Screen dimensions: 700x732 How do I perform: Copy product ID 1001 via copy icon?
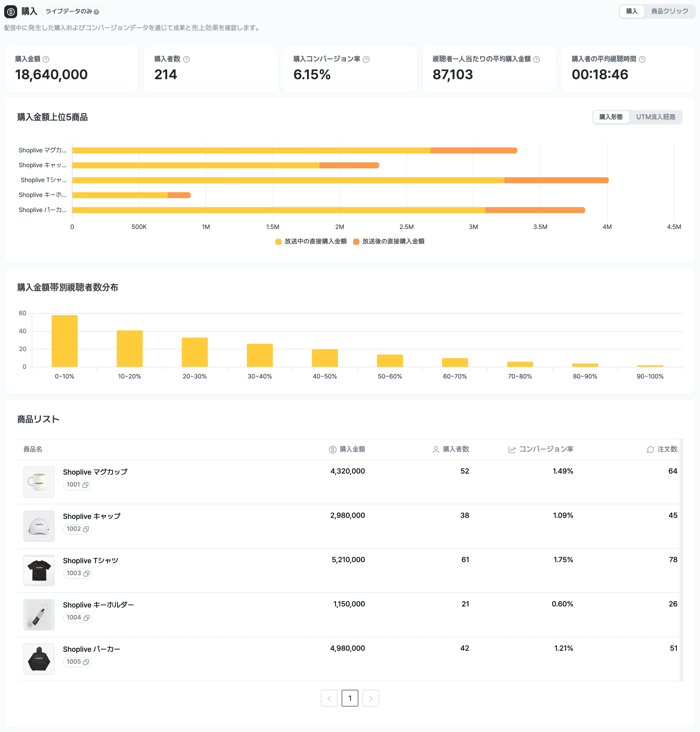[x=85, y=485]
